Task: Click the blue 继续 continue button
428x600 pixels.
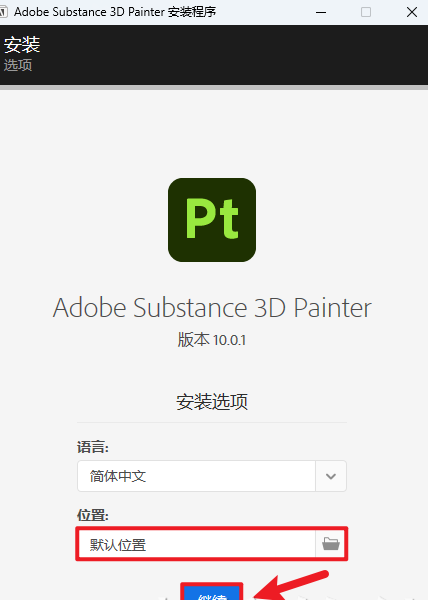Action: [212, 592]
